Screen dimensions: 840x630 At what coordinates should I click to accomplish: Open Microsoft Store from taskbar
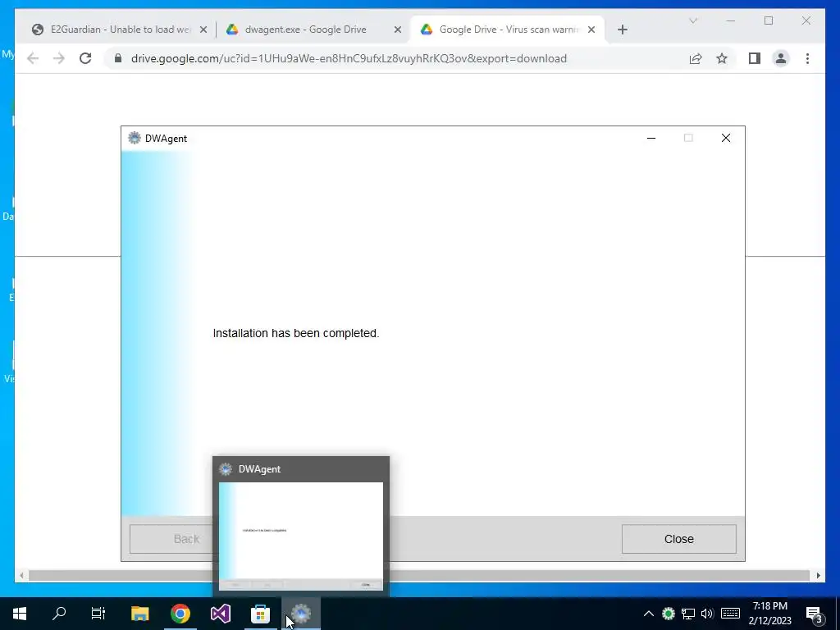click(x=260, y=614)
